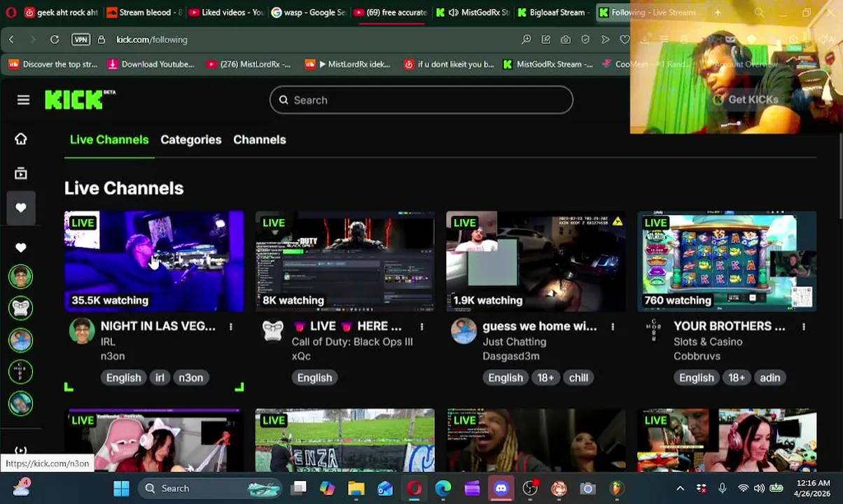
Task: Open Download Youtube bookmark
Action: coord(151,64)
